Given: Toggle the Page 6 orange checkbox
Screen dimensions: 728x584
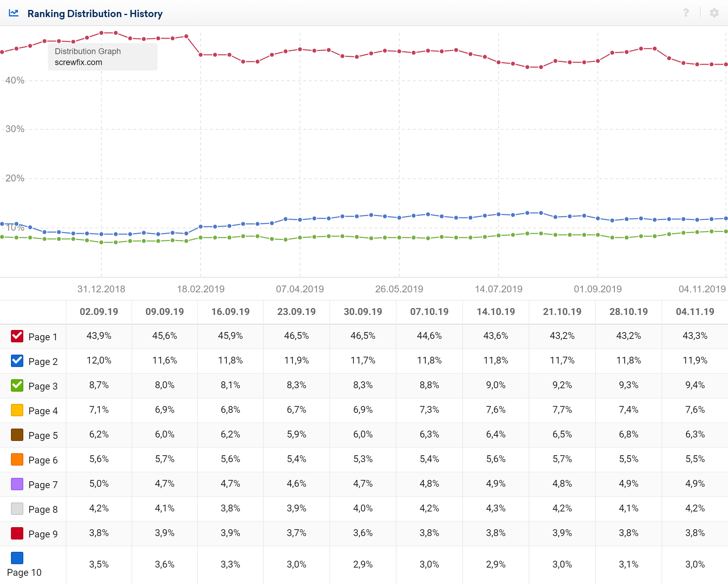Looking at the screenshot, I should (17, 459).
